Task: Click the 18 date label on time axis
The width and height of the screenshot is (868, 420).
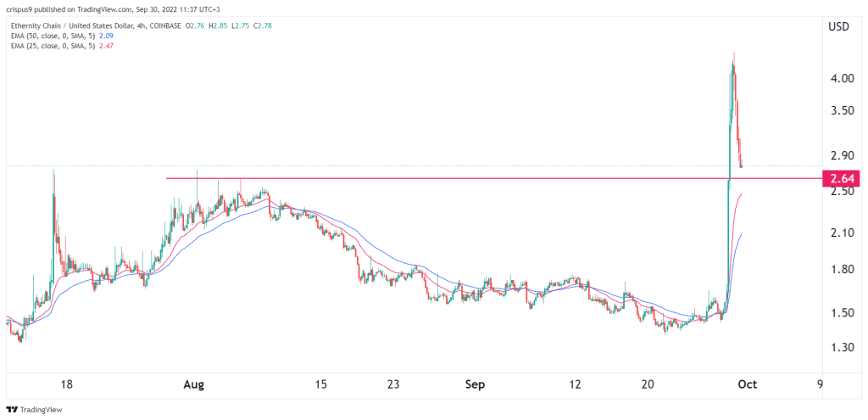Action: 67,385
